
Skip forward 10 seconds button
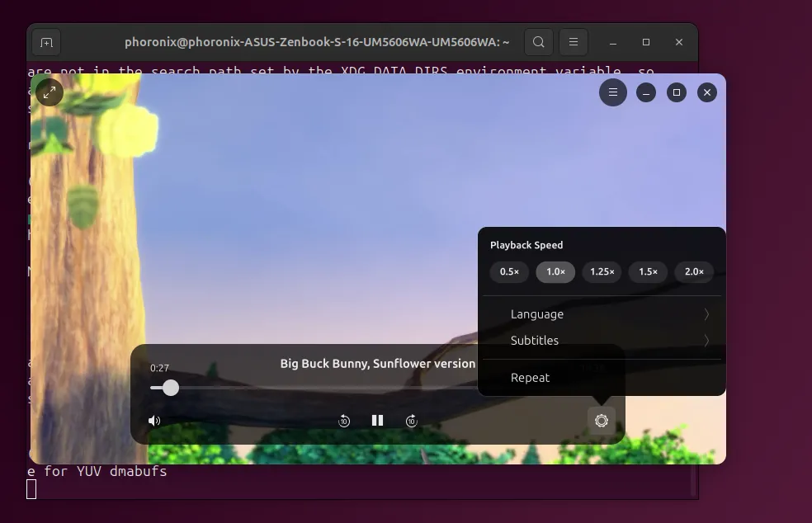pos(411,421)
